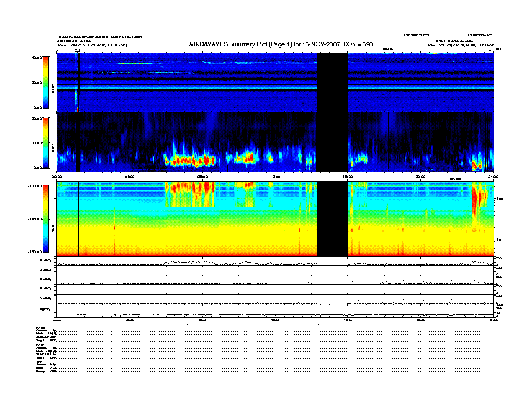Click the 04:00 tick label below RAD1 panel
This screenshot has width=532, height=411.
coord(130,177)
